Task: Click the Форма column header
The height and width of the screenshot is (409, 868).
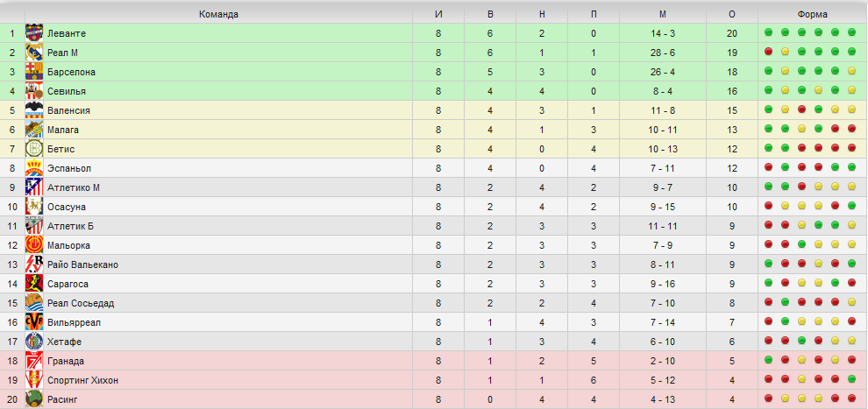Action: [x=813, y=14]
